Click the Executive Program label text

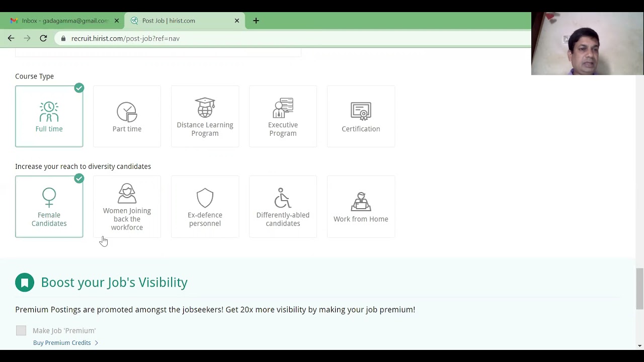283,129
